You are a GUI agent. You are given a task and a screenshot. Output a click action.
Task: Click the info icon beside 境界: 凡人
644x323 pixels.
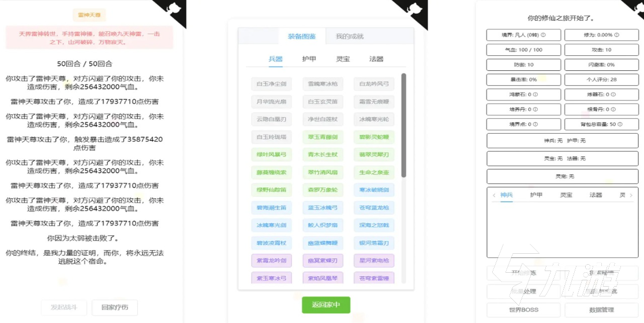coord(543,35)
